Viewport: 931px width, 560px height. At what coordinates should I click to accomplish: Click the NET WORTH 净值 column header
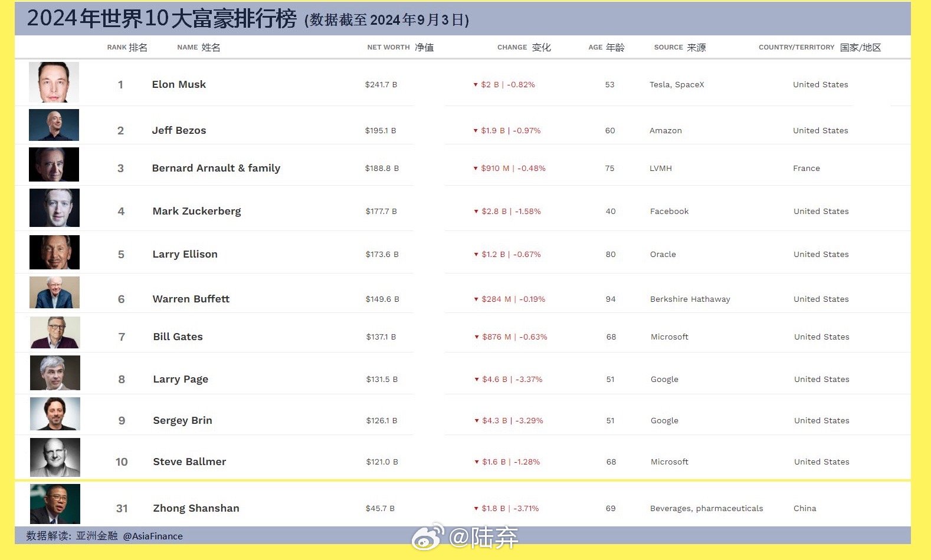tap(401, 47)
